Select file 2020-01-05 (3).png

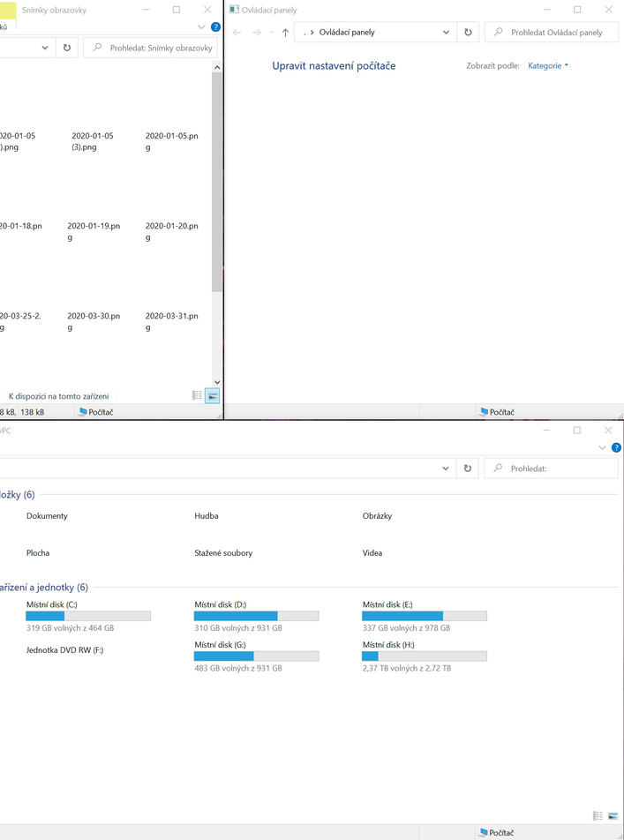click(92, 141)
